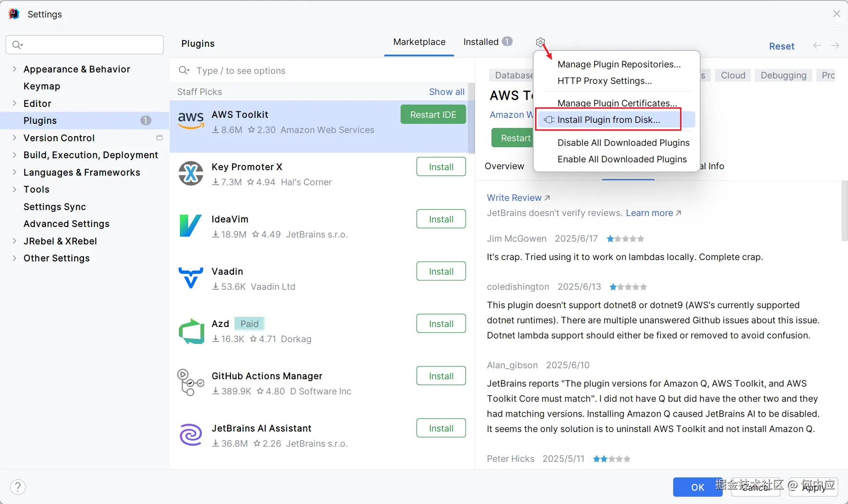Select Plugins in settings tree
The width and height of the screenshot is (848, 504).
[84, 121]
